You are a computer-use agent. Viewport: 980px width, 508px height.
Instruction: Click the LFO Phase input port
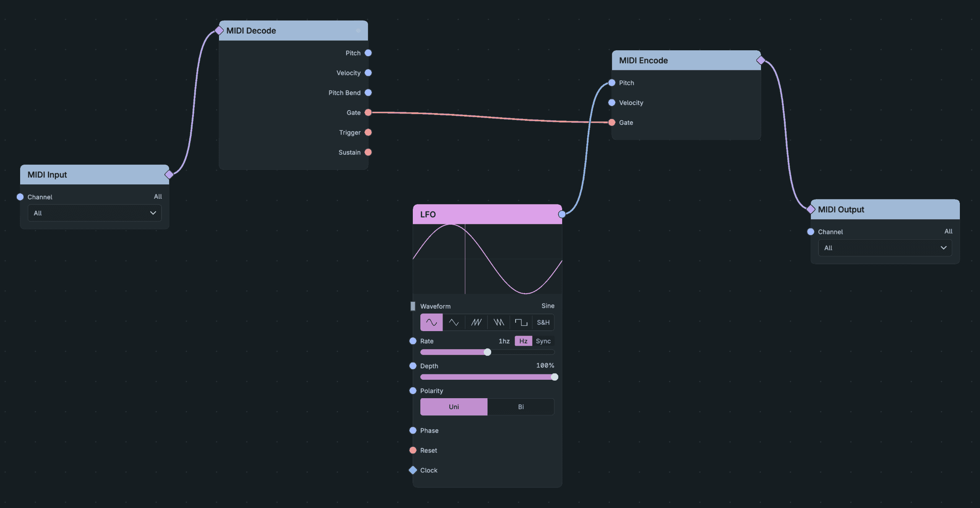[413, 430]
